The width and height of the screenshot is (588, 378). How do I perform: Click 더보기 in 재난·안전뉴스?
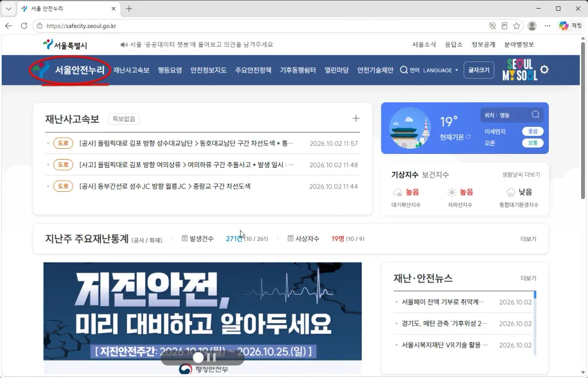coord(528,278)
